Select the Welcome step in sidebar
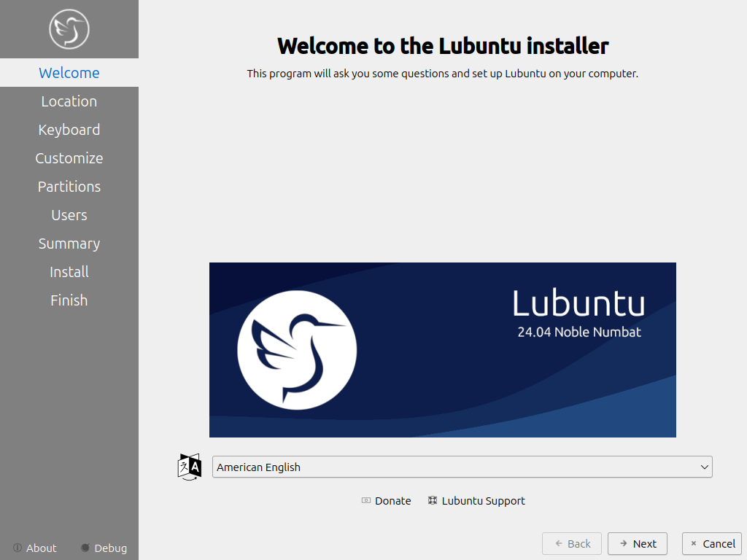This screenshot has height=560, width=747. pos(69,73)
